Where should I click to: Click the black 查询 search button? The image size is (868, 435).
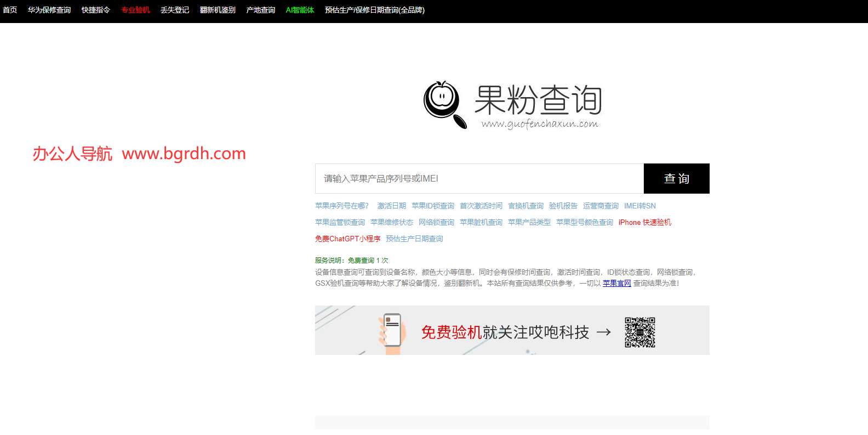coord(677,178)
